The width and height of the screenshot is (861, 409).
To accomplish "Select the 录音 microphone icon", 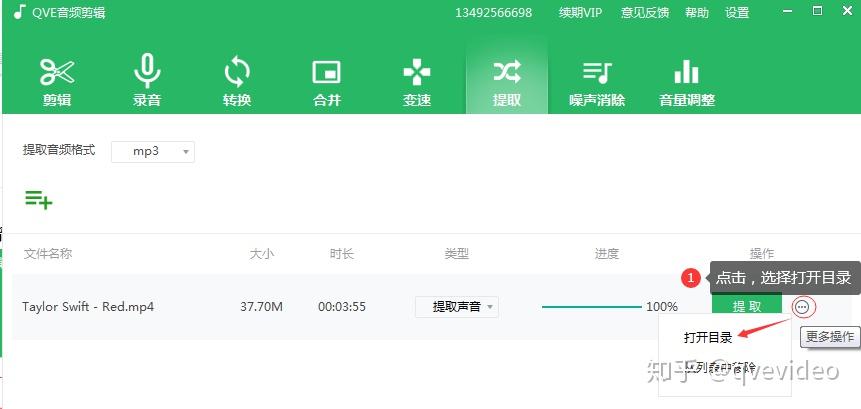I will pyautogui.click(x=147, y=81).
